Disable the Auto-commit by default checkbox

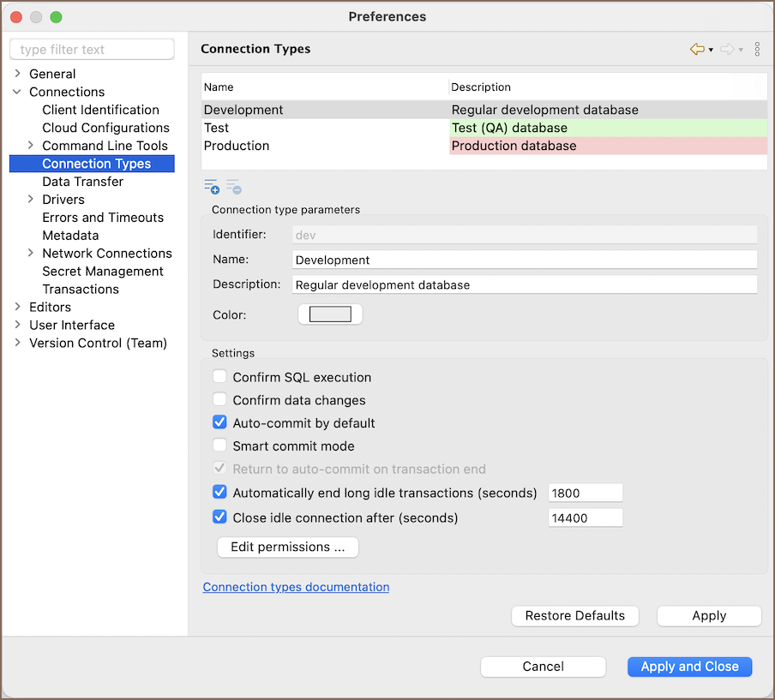[220, 423]
